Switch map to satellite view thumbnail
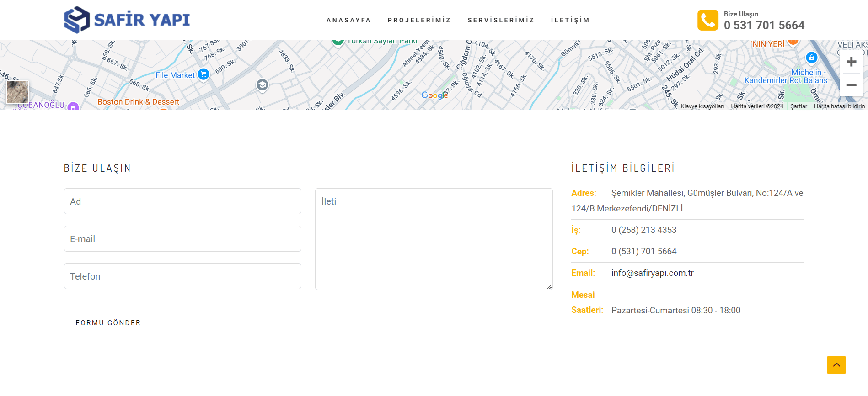This screenshot has height=396, width=868. pyautogui.click(x=17, y=92)
